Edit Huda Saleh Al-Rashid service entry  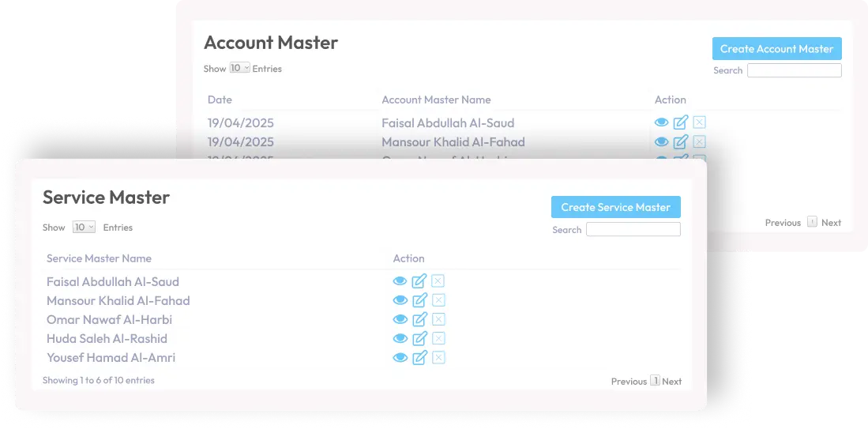419,337
